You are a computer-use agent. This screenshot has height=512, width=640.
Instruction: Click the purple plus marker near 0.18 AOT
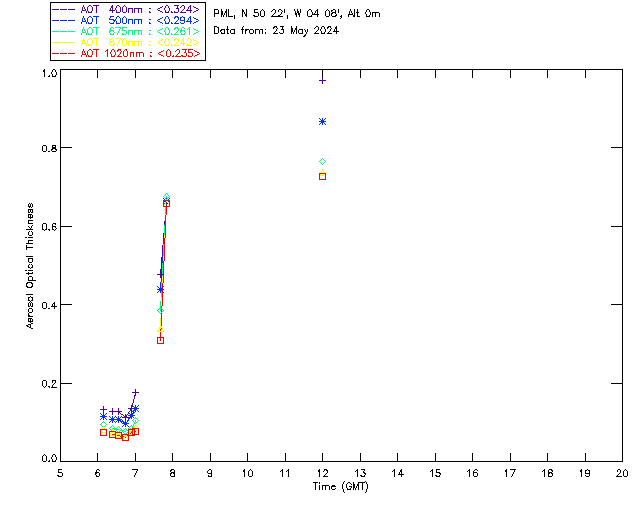136,392
